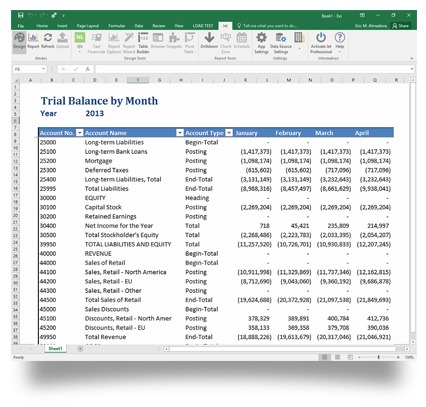Open the NL Jfx function tool
This screenshot has height=407, width=426.
tap(80, 42)
